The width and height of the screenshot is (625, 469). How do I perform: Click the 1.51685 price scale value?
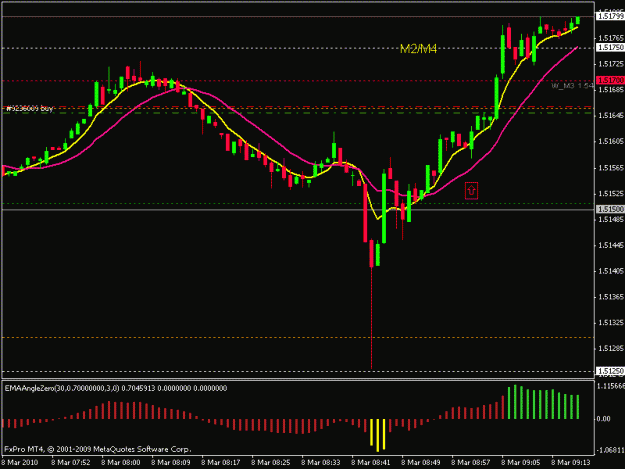611,90
